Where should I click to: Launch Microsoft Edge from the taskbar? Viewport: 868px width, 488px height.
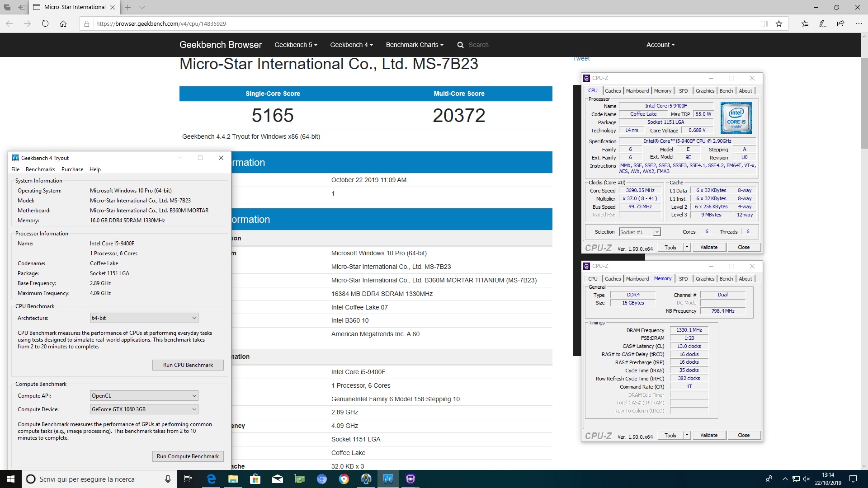tap(211, 479)
